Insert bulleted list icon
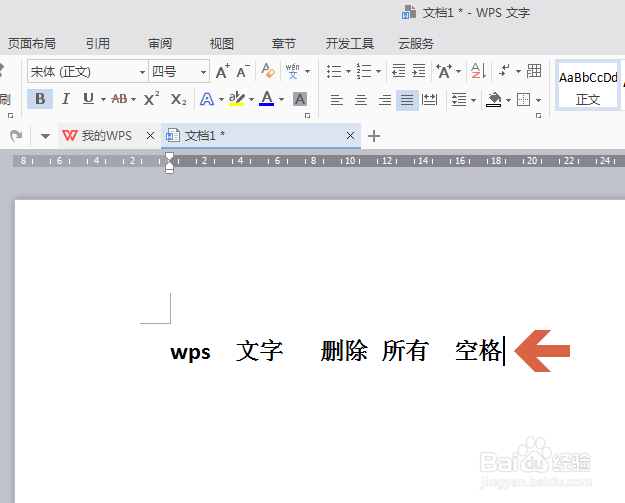Image resolution: width=625 pixels, height=503 pixels. click(x=334, y=71)
